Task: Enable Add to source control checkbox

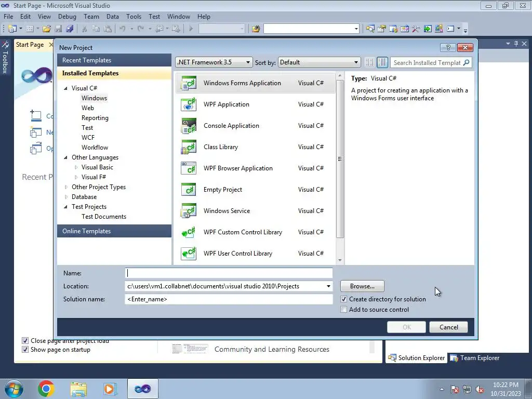Action: point(344,310)
